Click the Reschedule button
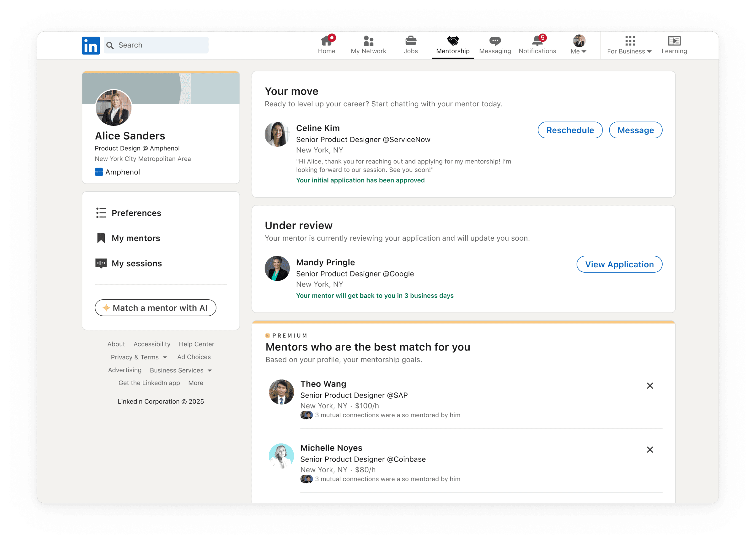Screen dimensions: 756x546 (570, 130)
